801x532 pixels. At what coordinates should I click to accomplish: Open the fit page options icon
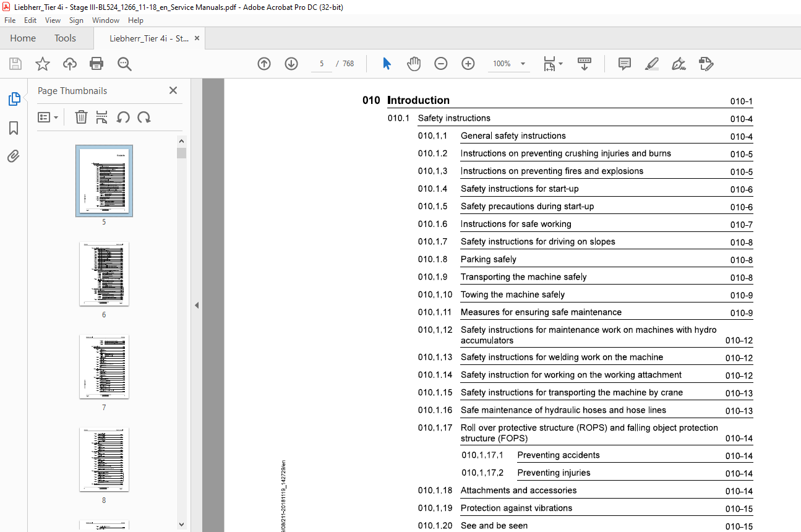[x=552, y=64]
